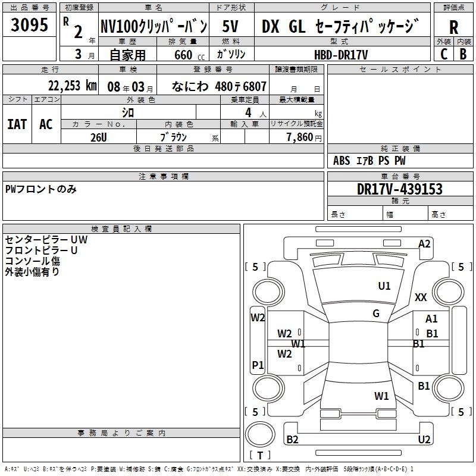476x476 pixels.
Task: Click damage mark U1 on hood
Action: pyautogui.click(x=384, y=286)
